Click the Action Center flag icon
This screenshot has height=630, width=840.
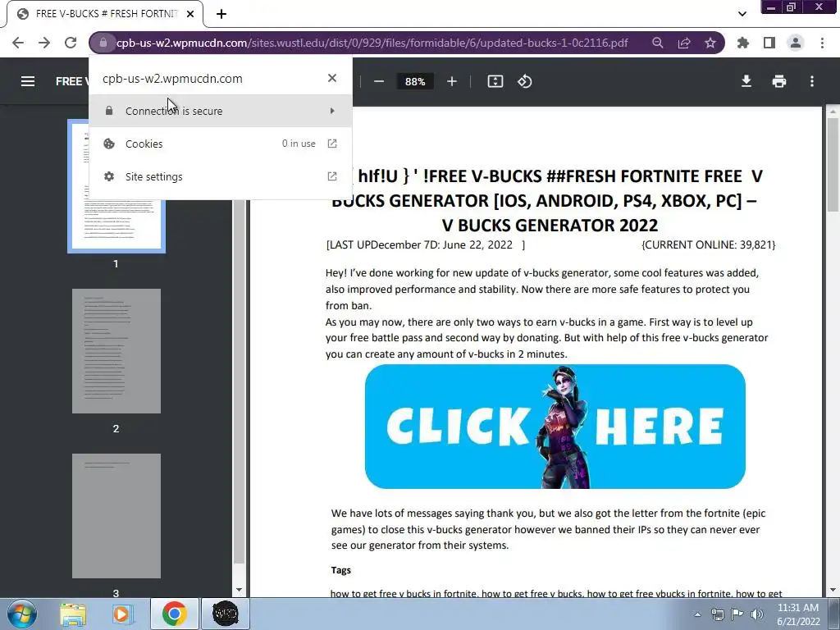(x=737, y=614)
